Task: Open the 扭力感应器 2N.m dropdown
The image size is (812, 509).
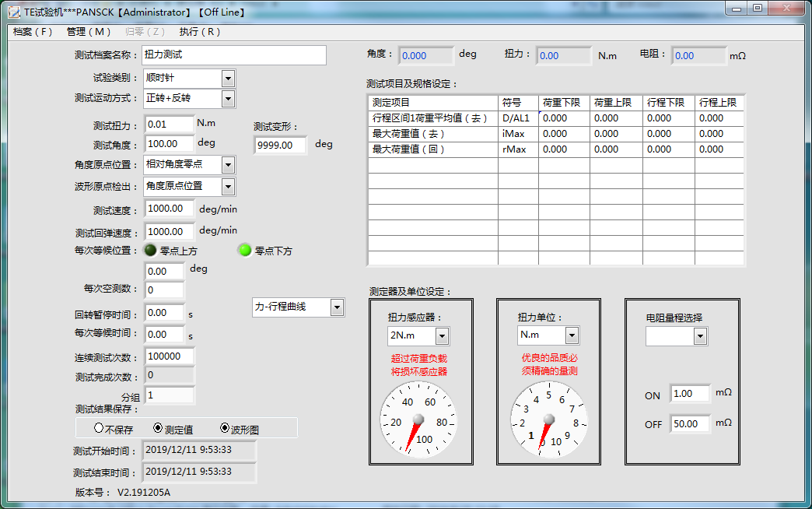Action: tap(442, 336)
